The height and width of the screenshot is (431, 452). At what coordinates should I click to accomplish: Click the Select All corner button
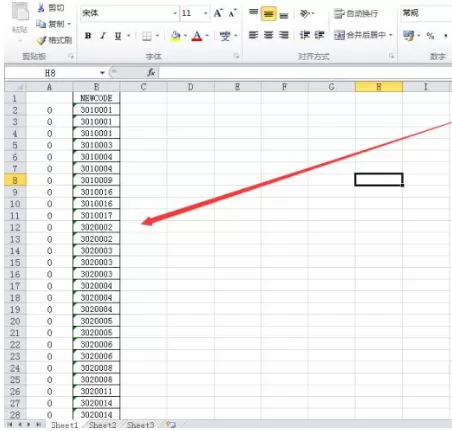pyautogui.click(x=15, y=87)
